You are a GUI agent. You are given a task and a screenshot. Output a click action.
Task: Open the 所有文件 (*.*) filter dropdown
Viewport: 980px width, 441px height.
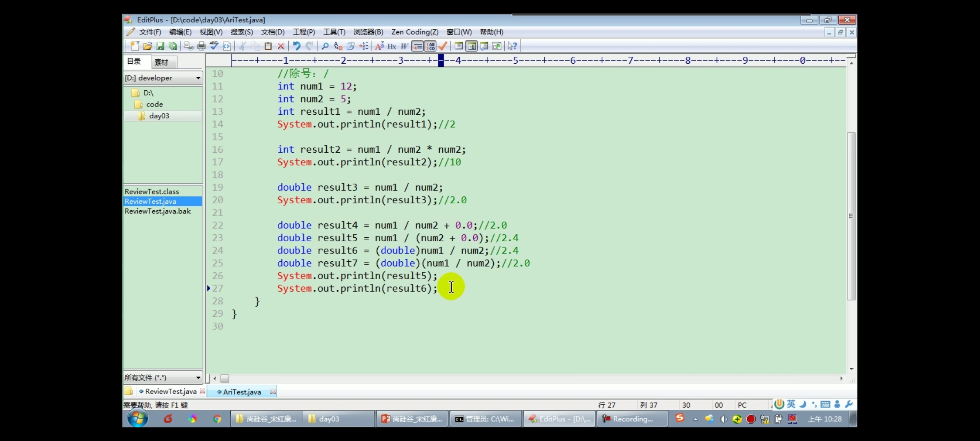163,377
